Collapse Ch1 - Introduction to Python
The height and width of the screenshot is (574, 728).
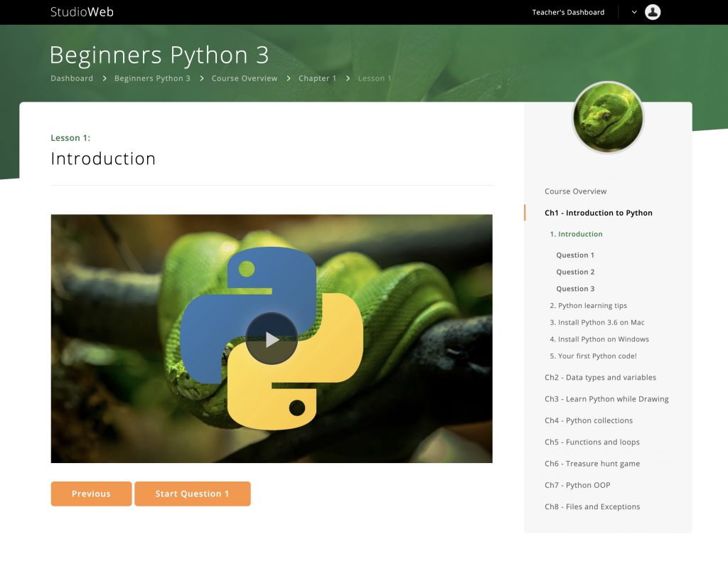[599, 213]
